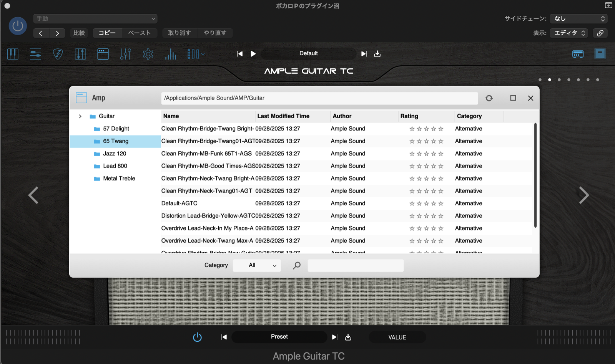Expand the Guitar folder tree chevron
The width and height of the screenshot is (615, 364).
click(80, 116)
